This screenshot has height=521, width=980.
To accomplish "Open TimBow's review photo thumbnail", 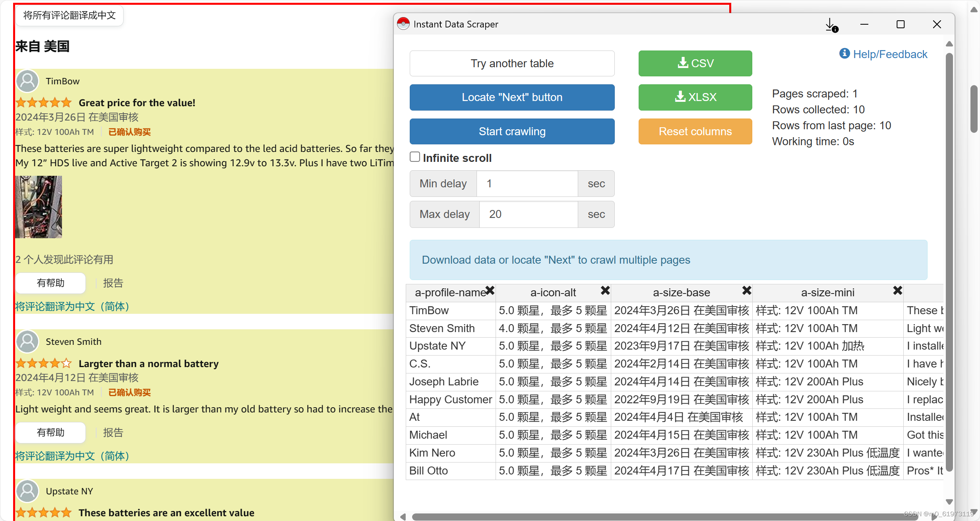I will coord(39,207).
